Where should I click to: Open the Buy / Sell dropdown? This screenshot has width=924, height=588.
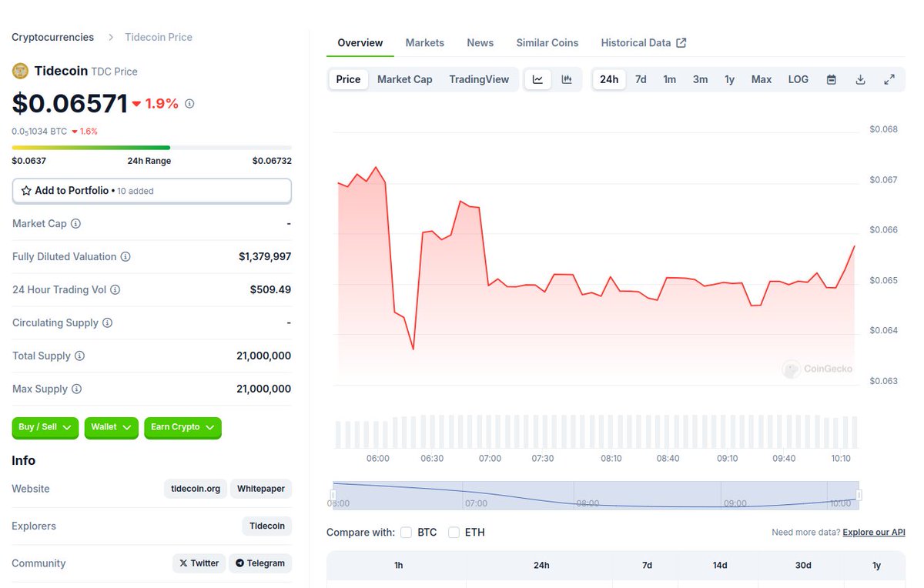tap(45, 427)
